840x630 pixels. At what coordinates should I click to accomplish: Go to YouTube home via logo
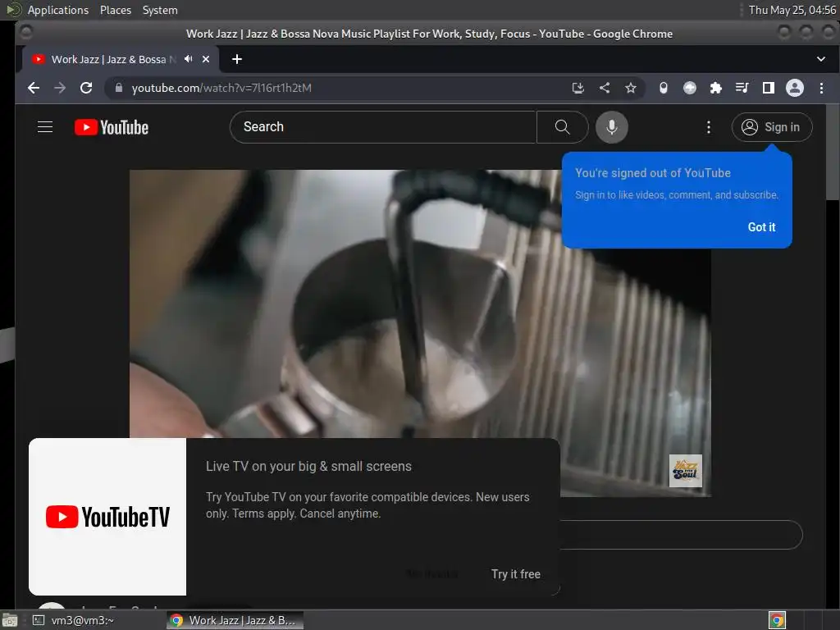(112, 127)
